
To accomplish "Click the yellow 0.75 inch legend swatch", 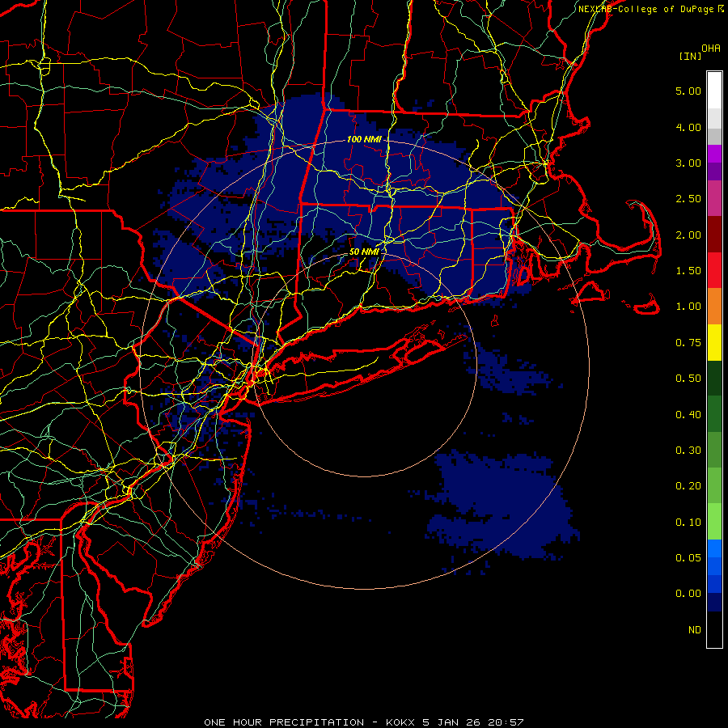I will [x=714, y=342].
